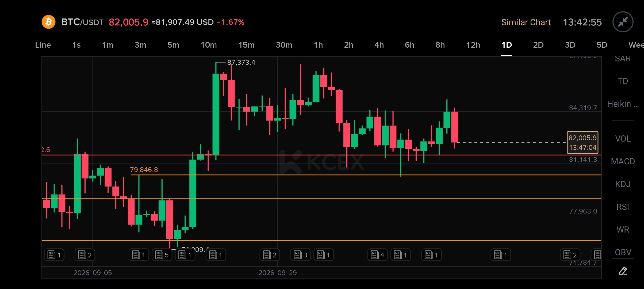This screenshot has width=644, height=289.
Task: Open the pencil drawing tools icon
Action: (x=623, y=271)
